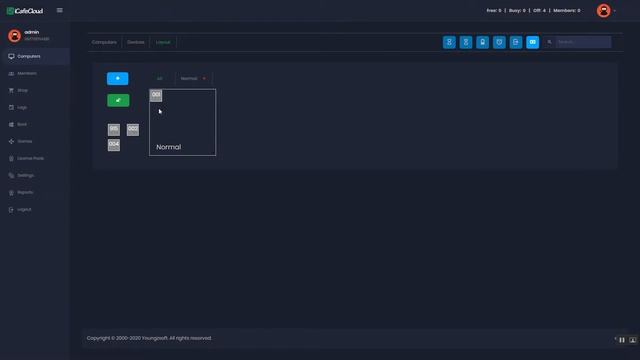Open the Normal dropdown arrow

204,78
